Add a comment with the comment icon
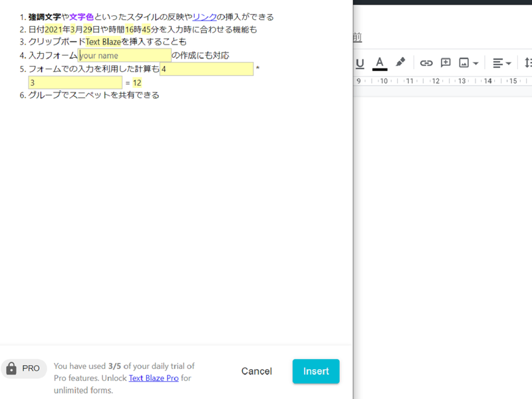The height and width of the screenshot is (399, 532). 446,63
